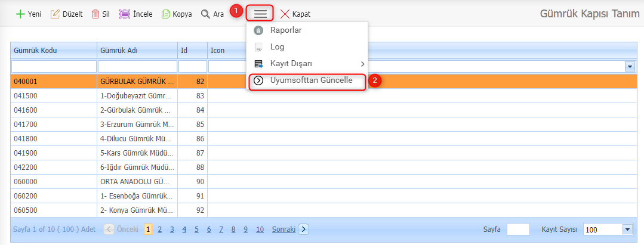This screenshot has height=245, width=644.
Task: Click the Ara magnifier search icon
Action: pyautogui.click(x=205, y=14)
